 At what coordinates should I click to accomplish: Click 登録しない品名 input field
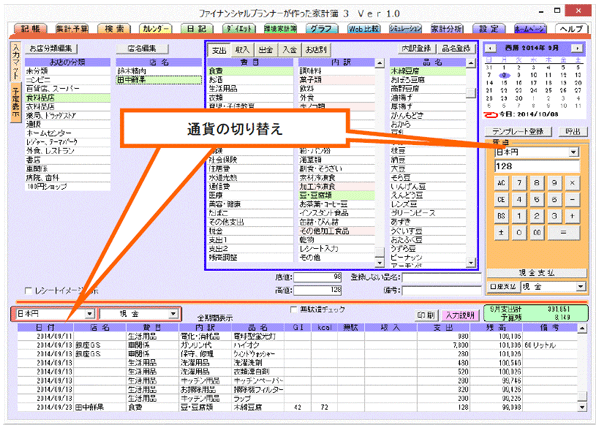pyautogui.click(x=441, y=277)
